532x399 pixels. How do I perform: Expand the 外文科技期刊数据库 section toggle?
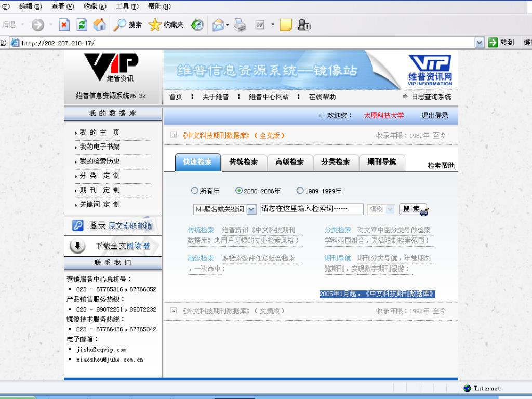point(174,310)
